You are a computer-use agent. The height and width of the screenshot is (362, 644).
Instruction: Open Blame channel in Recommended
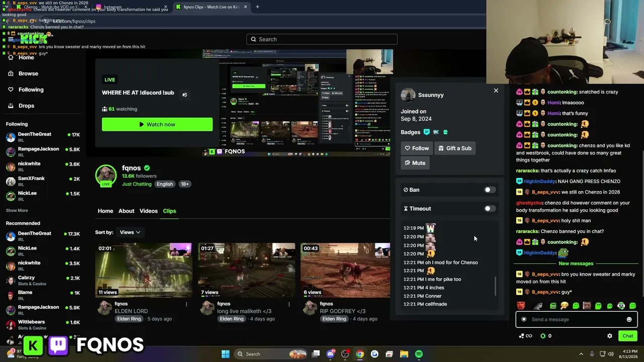[43, 295]
